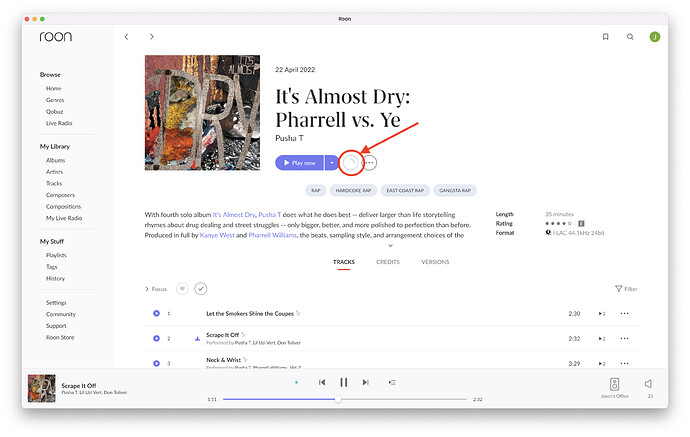Click the EAST COAST RAP genre tag
Screen dimensions: 690x437
(x=405, y=191)
